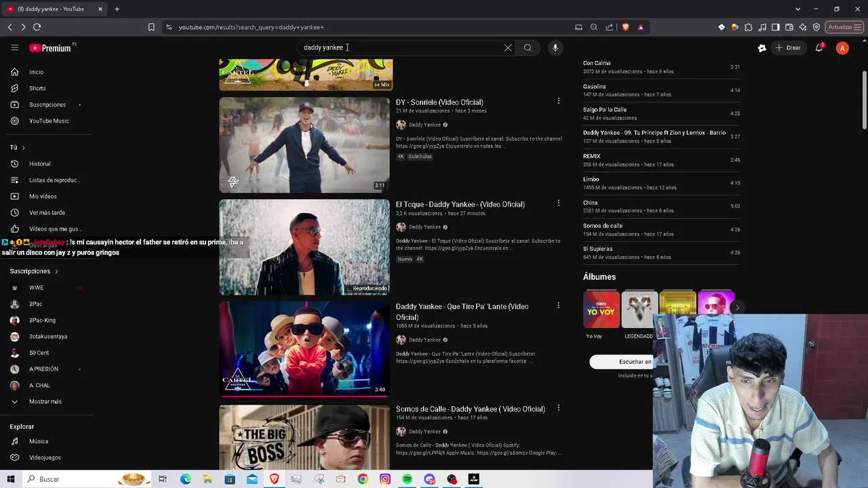Toggle Brave sidebar panel icon

(776, 27)
